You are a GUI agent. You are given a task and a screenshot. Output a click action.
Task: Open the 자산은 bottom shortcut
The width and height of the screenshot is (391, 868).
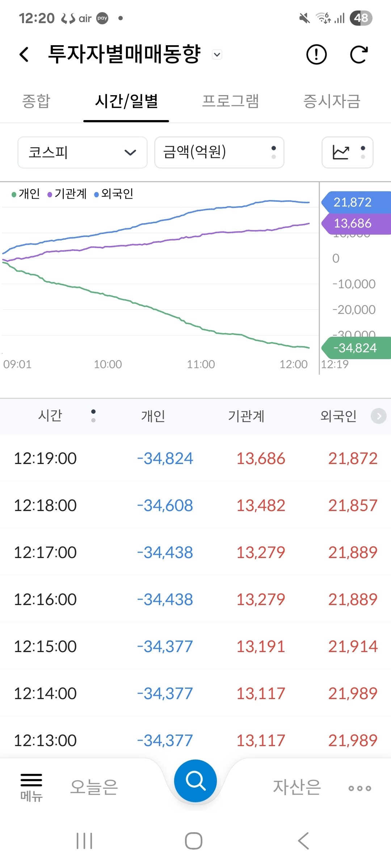click(297, 787)
